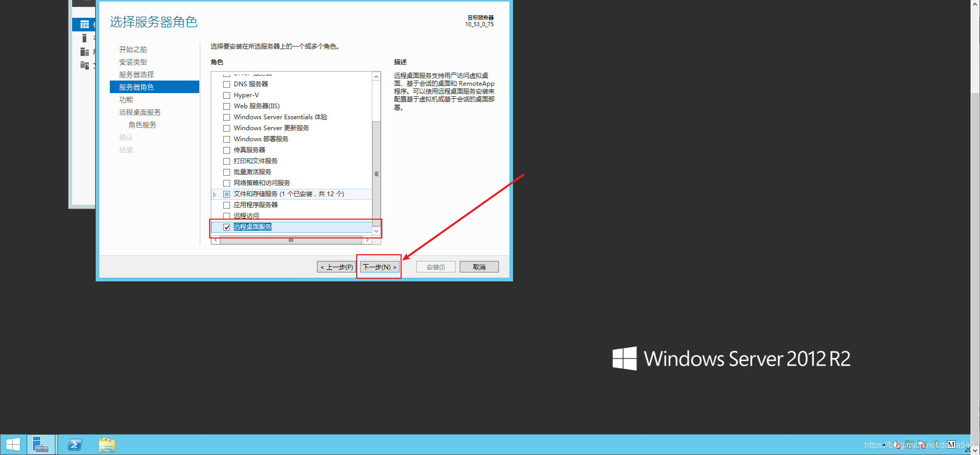Viewport: 980px width, 455px height.
Task: Open the Windows Start button
Action: coord(13,445)
